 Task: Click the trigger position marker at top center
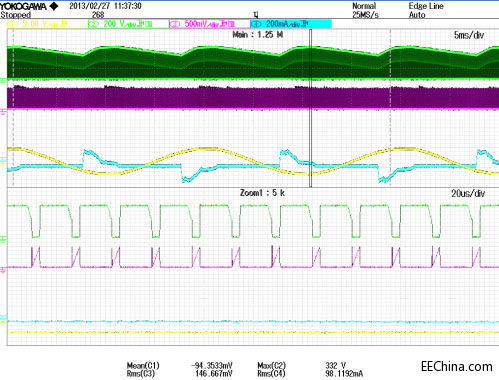[256, 15]
